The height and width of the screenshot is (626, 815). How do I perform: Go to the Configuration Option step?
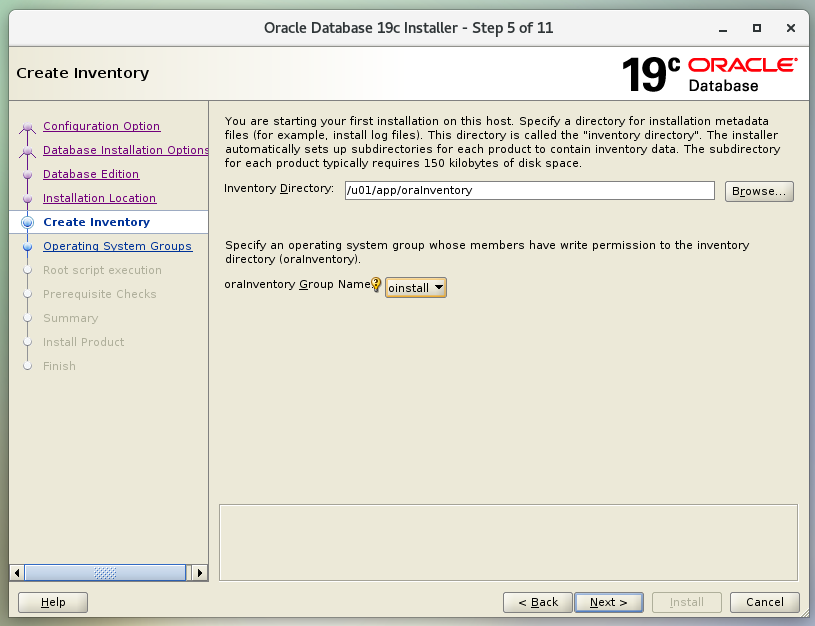point(101,126)
